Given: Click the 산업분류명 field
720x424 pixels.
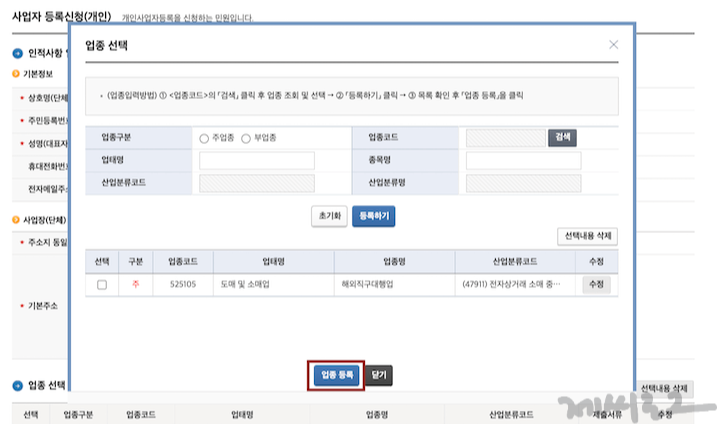Looking at the screenshot, I should (523, 183).
